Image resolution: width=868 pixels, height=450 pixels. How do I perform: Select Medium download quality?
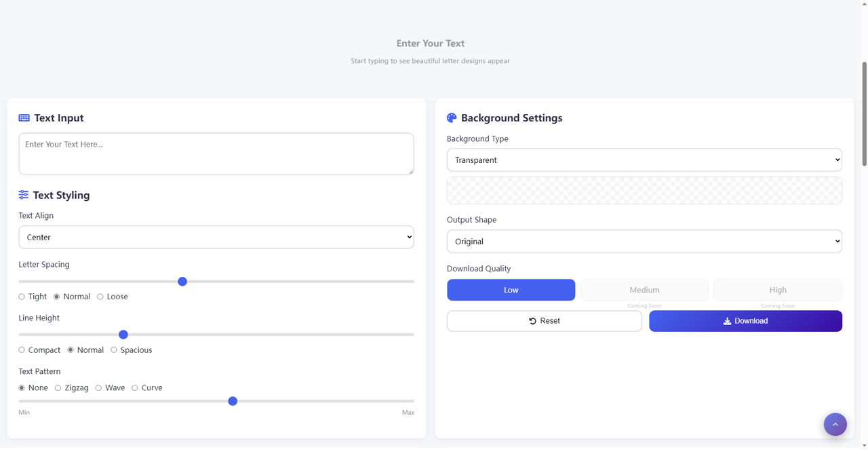click(x=644, y=290)
